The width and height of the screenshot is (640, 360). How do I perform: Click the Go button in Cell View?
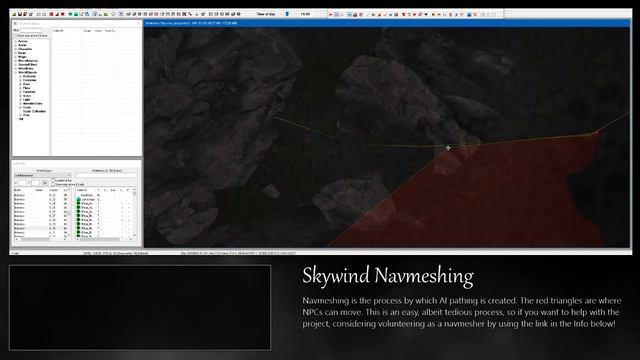click(x=45, y=182)
